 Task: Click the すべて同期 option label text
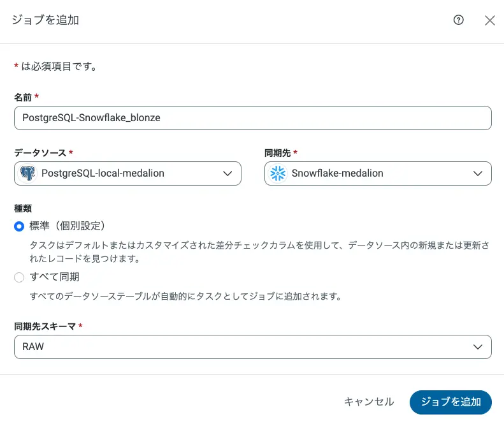54,277
